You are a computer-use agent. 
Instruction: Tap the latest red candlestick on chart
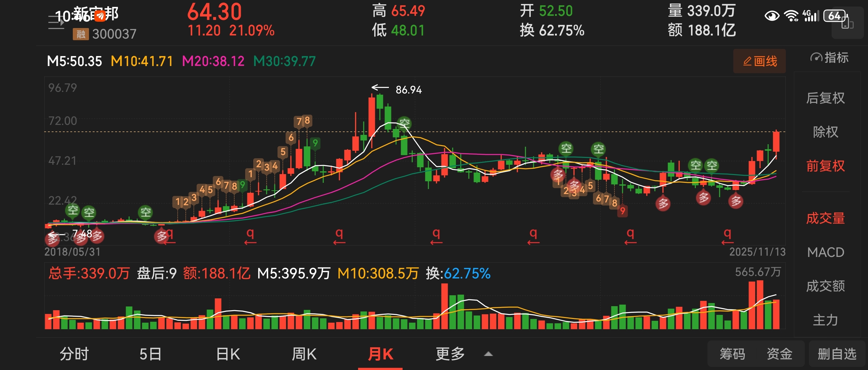(x=776, y=142)
